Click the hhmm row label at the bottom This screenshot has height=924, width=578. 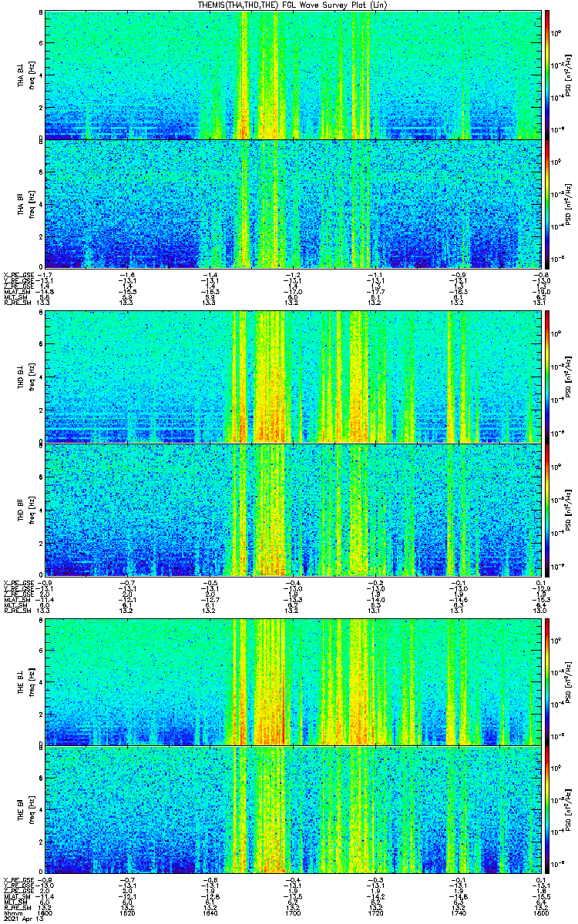(12, 913)
